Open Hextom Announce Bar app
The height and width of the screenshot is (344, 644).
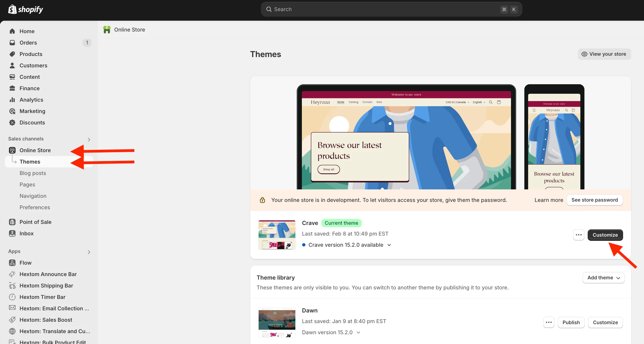pyautogui.click(x=48, y=274)
